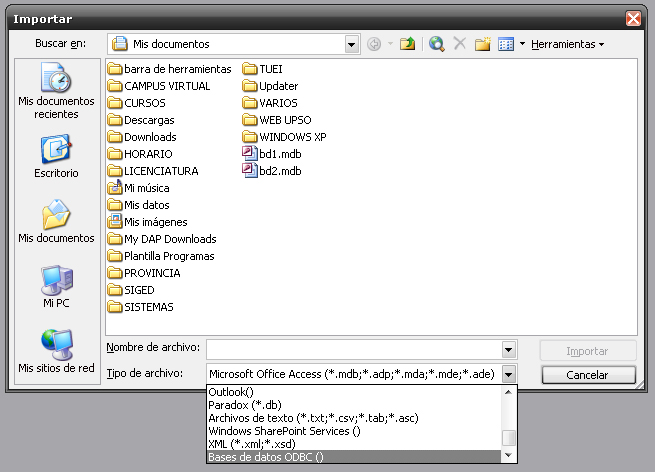Choose Paradox (*.db) file type
The height and width of the screenshot is (472, 655).
click(354, 405)
